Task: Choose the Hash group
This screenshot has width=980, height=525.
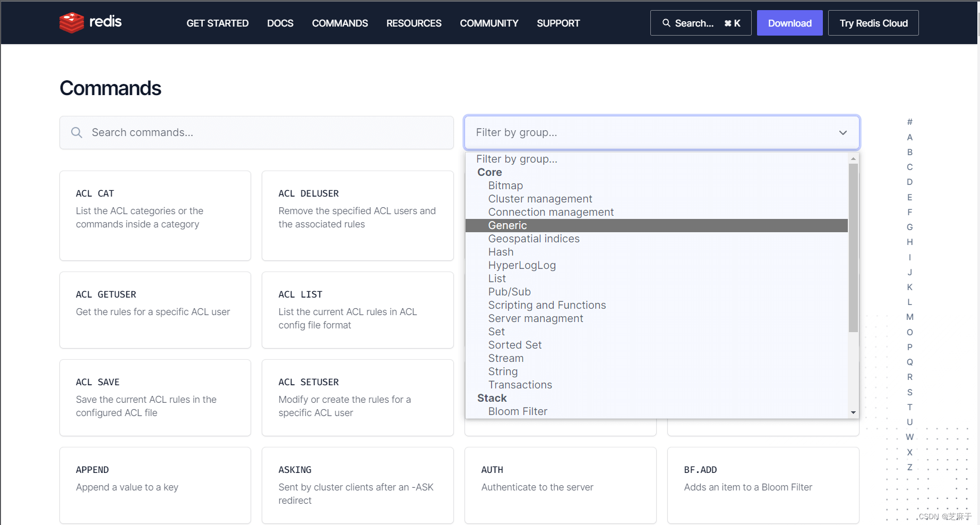Action: (x=657, y=252)
